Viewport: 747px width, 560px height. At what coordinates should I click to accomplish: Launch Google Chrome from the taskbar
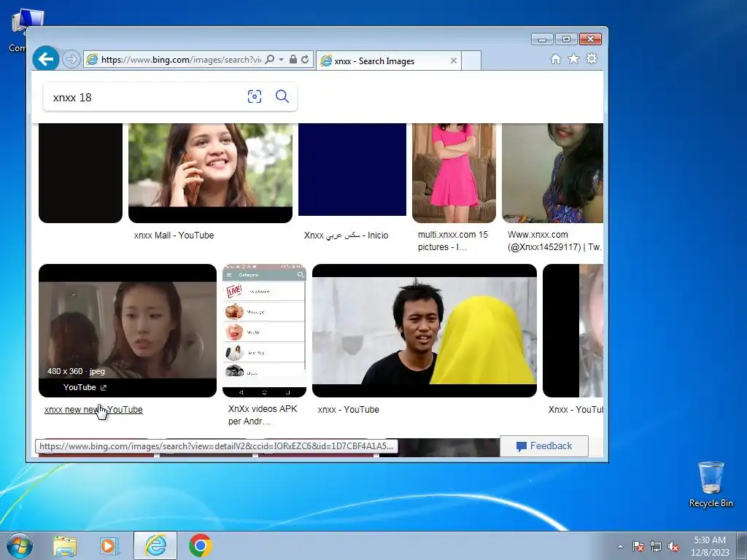click(x=200, y=545)
